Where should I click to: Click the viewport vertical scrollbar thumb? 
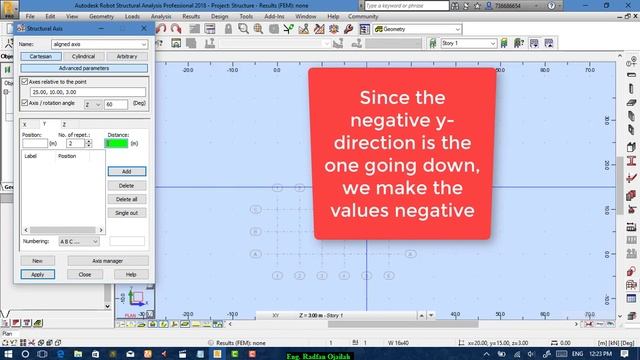pos(620,185)
